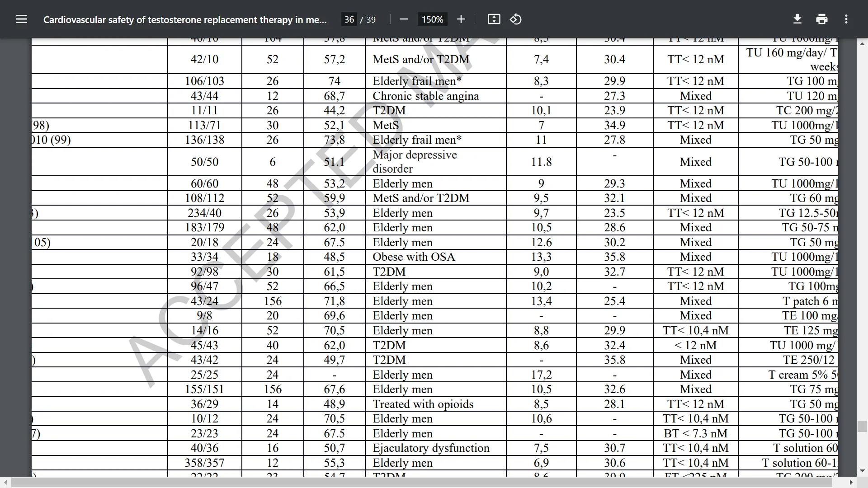
Task: Click the scroll down arrow
Action: click(862, 471)
